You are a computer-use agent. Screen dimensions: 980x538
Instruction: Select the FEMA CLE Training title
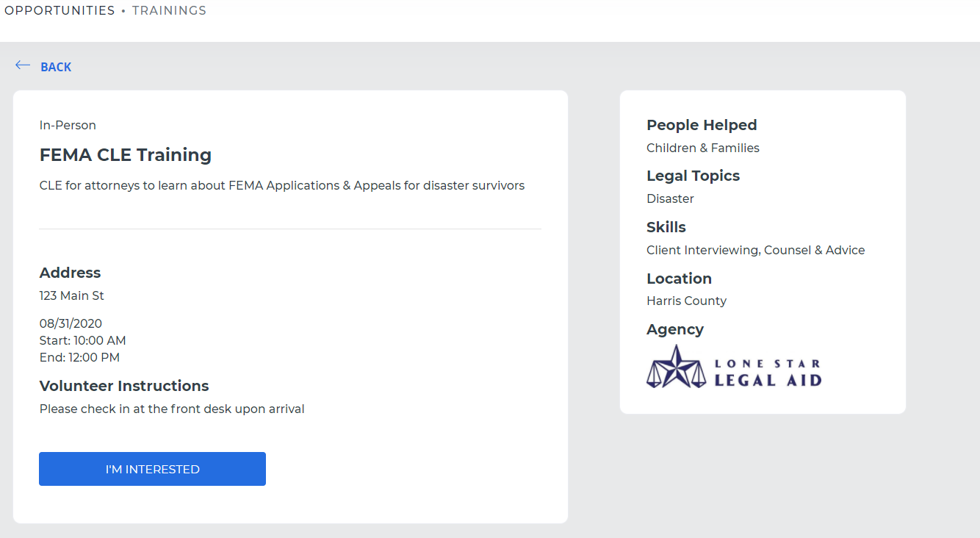coord(126,155)
